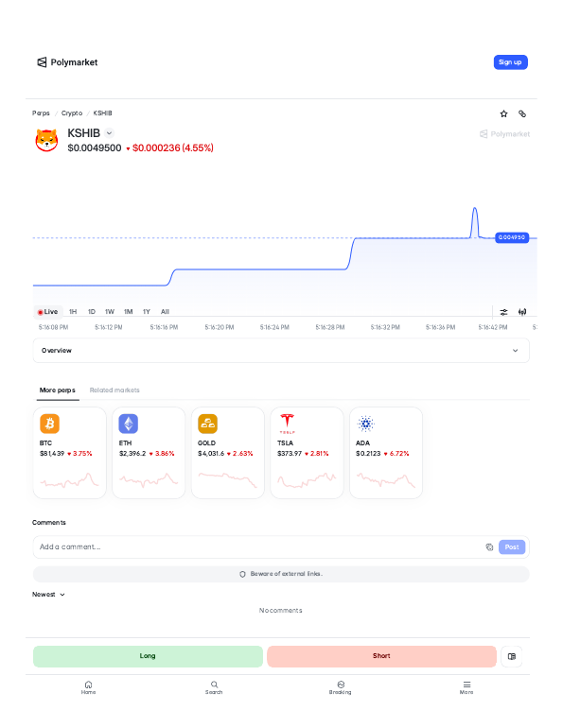Viewport: 563px width, 728px height.
Task: Open the Newest sort dropdown
Action: [48, 595]
